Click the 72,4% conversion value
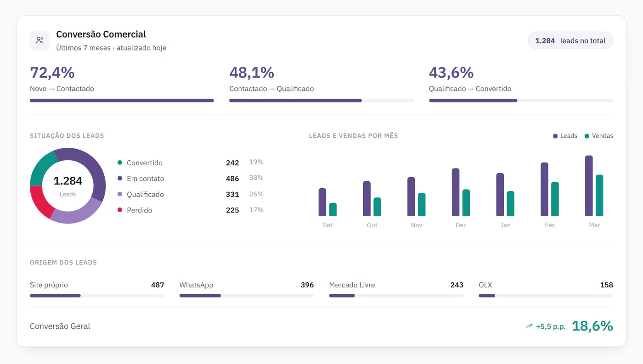This screenshot has width=643, height=364. click(x=52, y=73)
